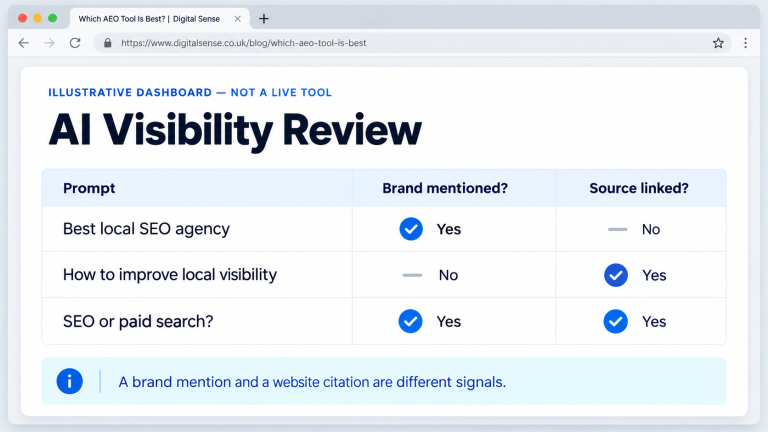The height and width of the screenshot is (432, 768).
Task: Bookmark the page with the star icon
Action: (x=718, y=43)
